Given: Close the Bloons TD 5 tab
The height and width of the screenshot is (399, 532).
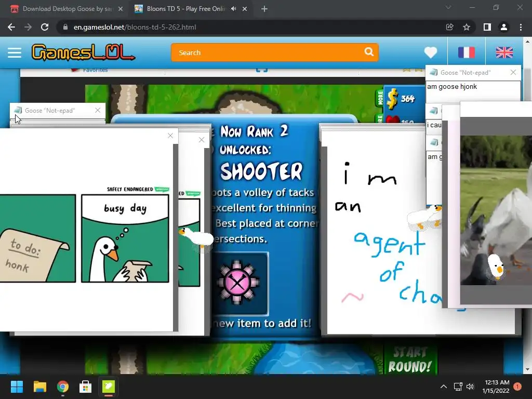Looking at the screenshot, I should [x=245, y=9].
